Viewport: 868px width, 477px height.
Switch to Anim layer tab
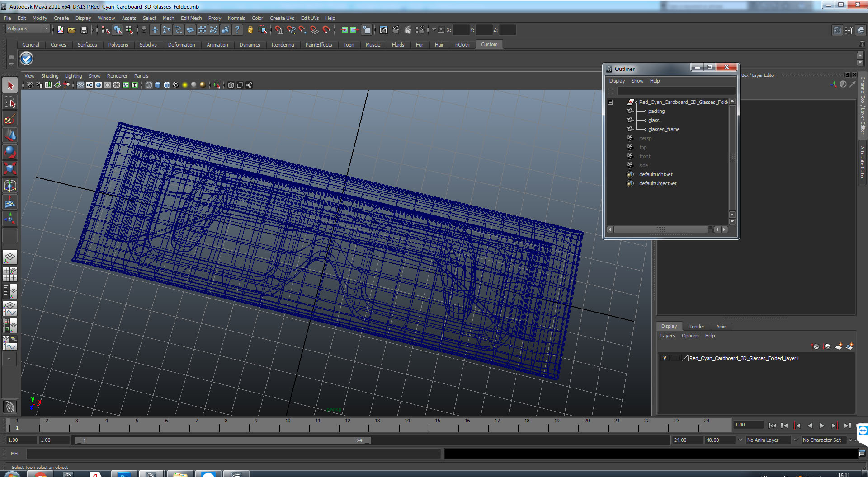(x=722, y=327)
